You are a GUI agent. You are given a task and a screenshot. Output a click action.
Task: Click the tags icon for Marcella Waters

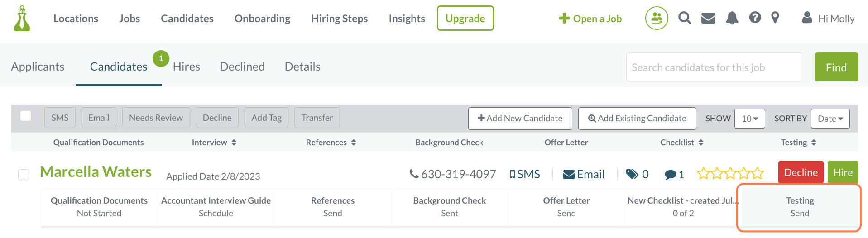click(x=632, y=174)
